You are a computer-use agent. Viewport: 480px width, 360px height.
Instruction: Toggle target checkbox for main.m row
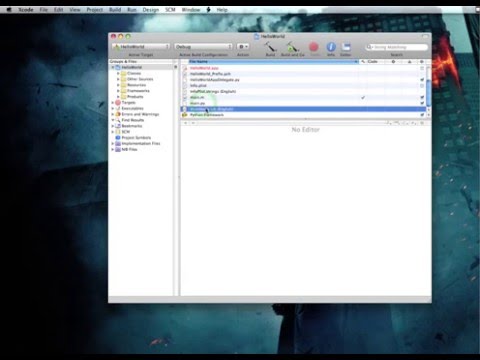(x=422, y=97)
